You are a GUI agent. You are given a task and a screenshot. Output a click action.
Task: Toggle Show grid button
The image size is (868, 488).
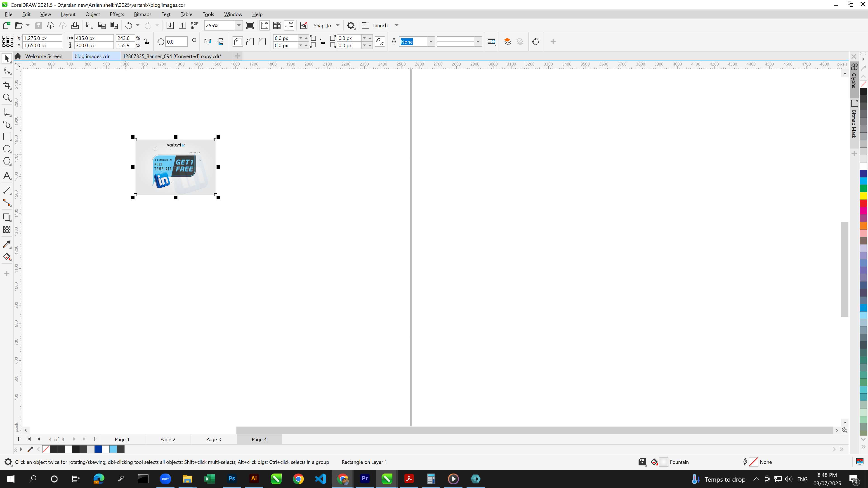[x=277, y=26]
